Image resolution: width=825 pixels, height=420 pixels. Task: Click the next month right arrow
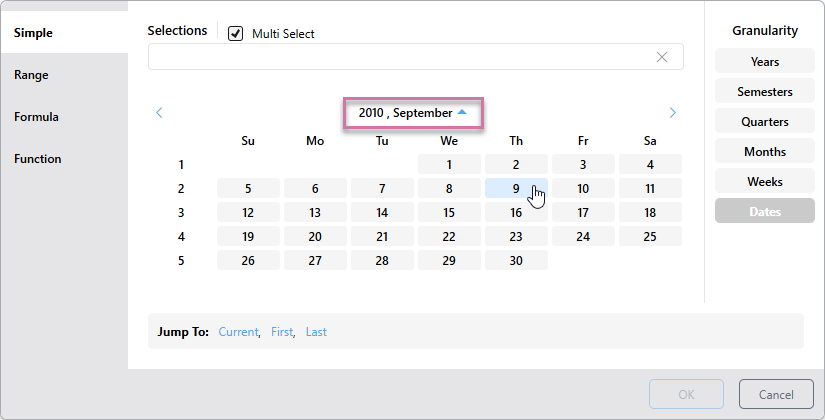[x=672, y=113]
